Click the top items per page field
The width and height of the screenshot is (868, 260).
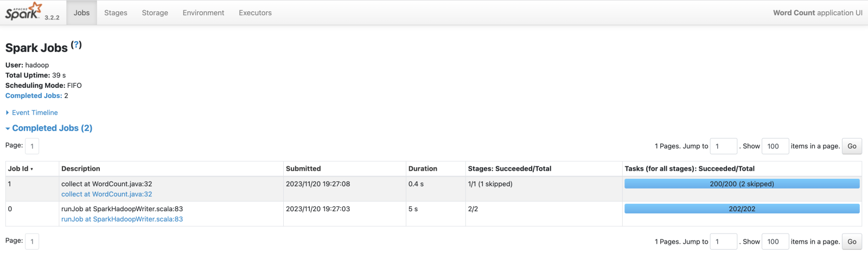pyautogui.click(x=775, y=146)
